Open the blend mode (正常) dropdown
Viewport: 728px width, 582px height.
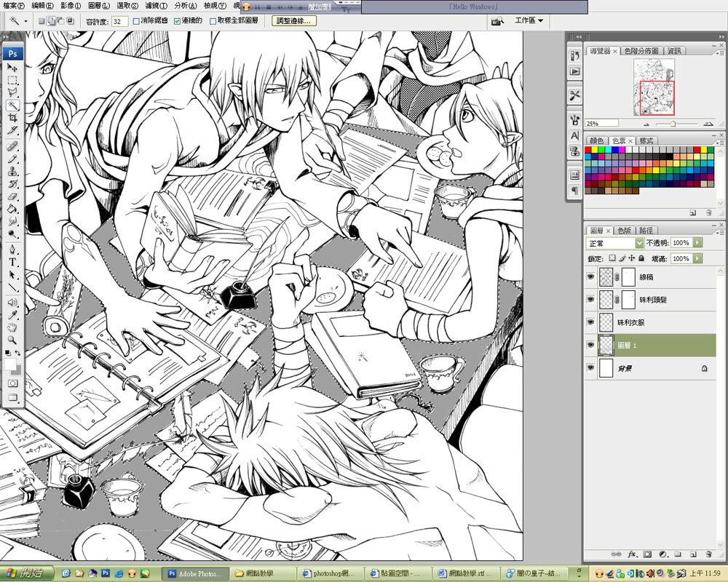coord(615,243)
